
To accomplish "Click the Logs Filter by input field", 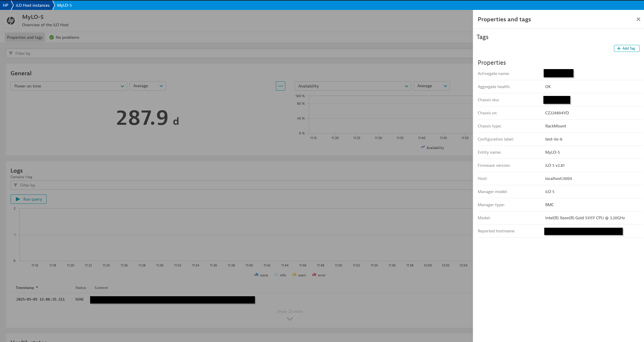I will pos(242,185).
